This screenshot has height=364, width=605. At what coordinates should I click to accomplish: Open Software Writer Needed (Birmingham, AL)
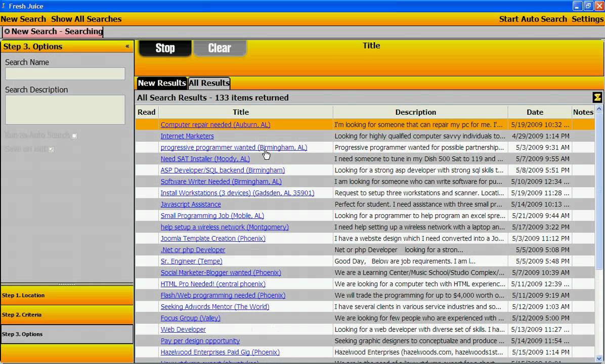[221, 181]
